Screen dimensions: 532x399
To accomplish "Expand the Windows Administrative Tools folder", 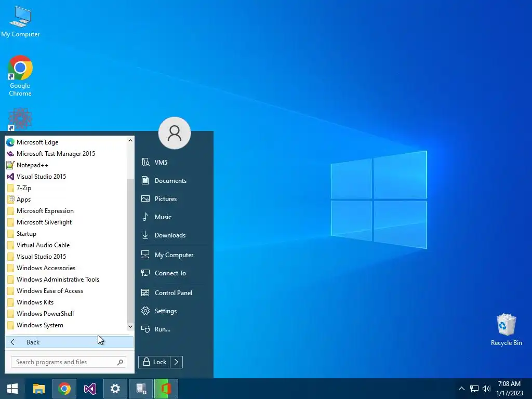I will pos(66,279).
